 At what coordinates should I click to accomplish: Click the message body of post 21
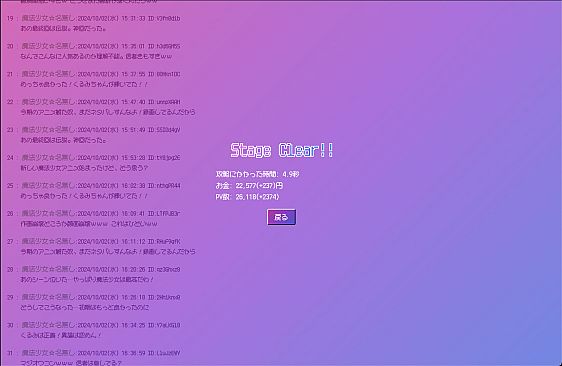[84, 84]
